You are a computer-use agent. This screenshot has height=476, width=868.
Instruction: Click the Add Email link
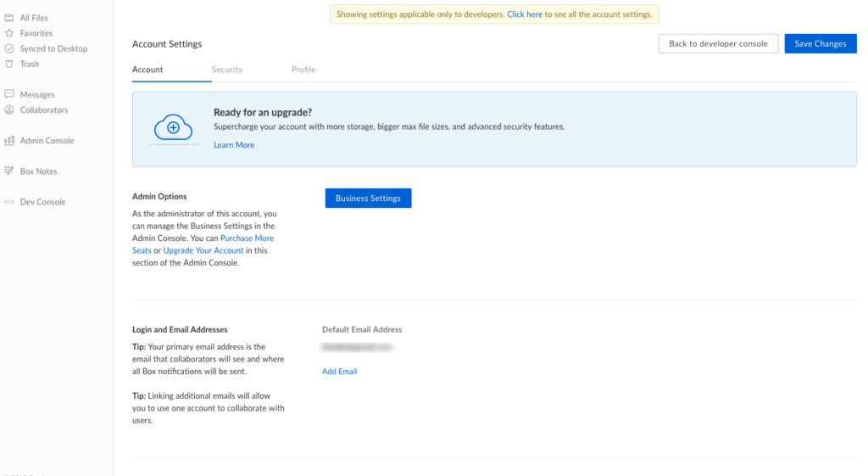click(x=339, y=372)
